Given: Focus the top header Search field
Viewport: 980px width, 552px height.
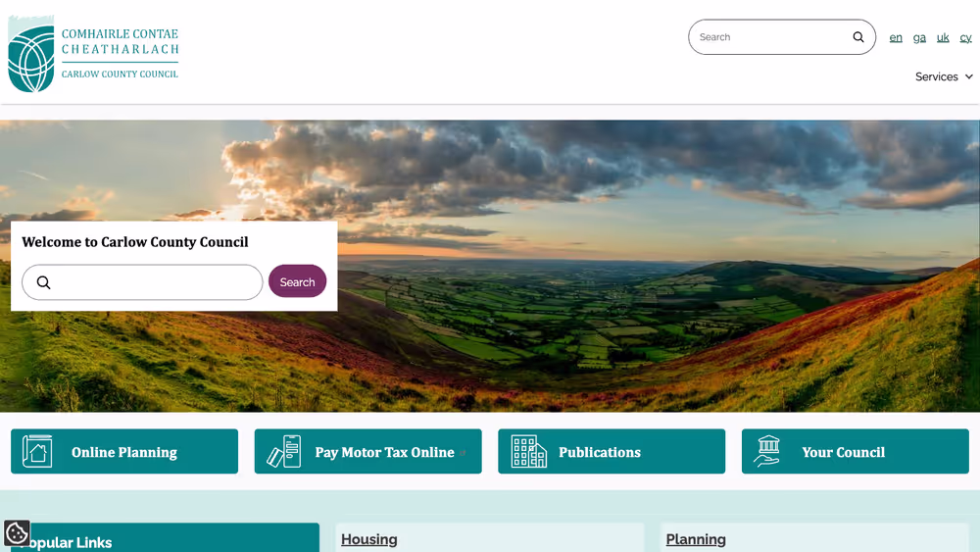Looking at the screenshot, I should click(782, 37).
